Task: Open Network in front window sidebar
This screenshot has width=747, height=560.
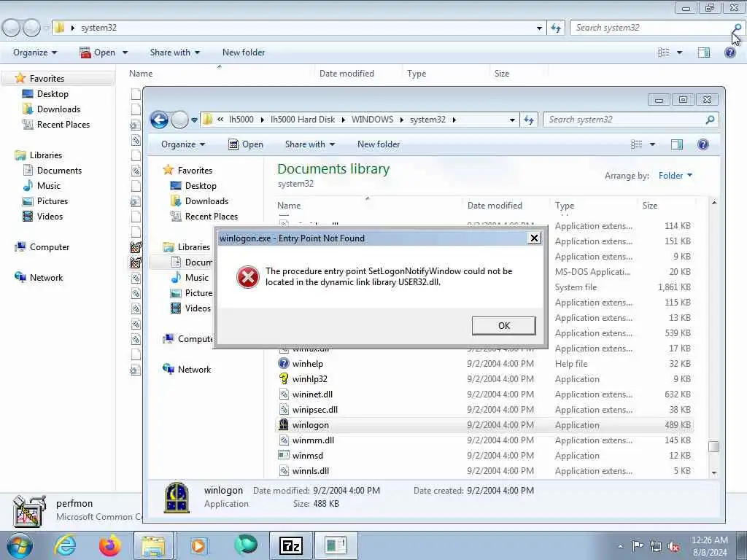Action: point(194,369)
